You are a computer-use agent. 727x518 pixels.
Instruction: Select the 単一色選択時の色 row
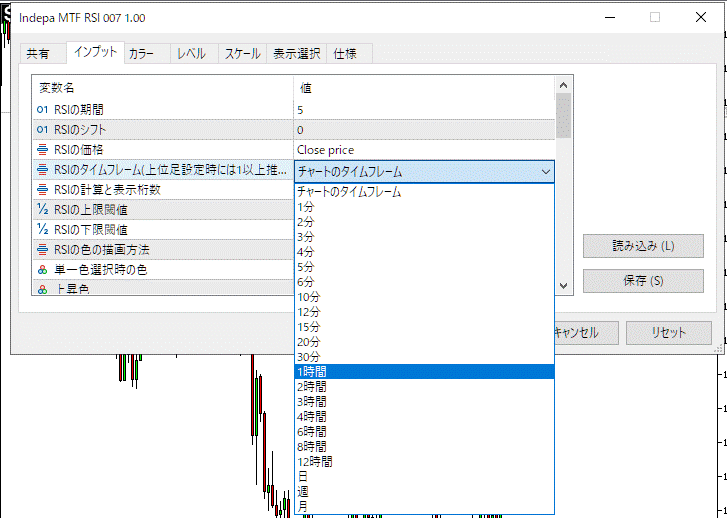pyautogui.click(x=163, y=269)
